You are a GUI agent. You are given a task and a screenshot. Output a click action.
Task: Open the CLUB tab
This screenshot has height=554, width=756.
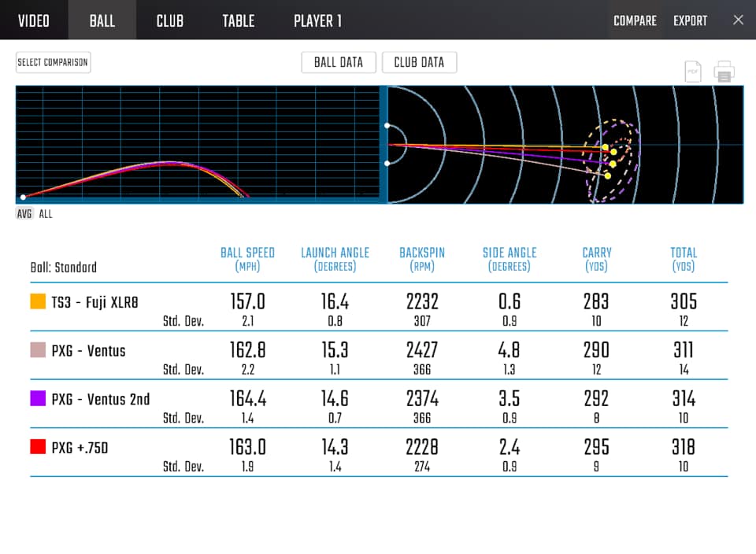[169, 20]
